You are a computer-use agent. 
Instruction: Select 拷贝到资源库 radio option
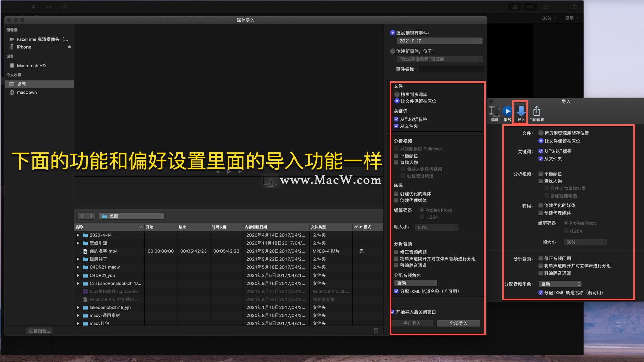click(x=397, y=94)
